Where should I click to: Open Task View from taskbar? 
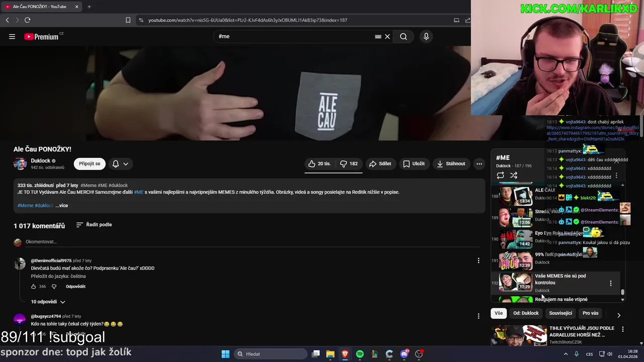click(x=315, y=354)
